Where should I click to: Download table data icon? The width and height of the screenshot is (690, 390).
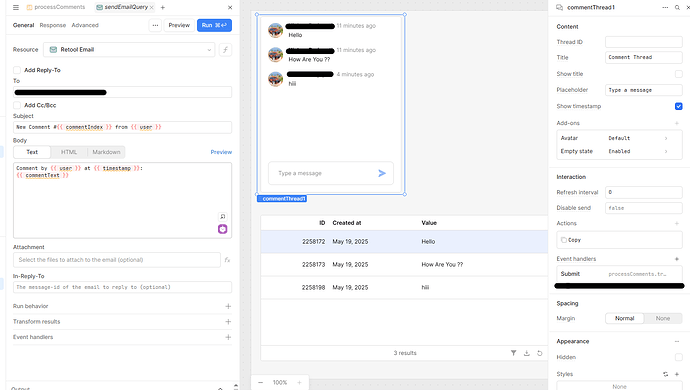(527, 353)
